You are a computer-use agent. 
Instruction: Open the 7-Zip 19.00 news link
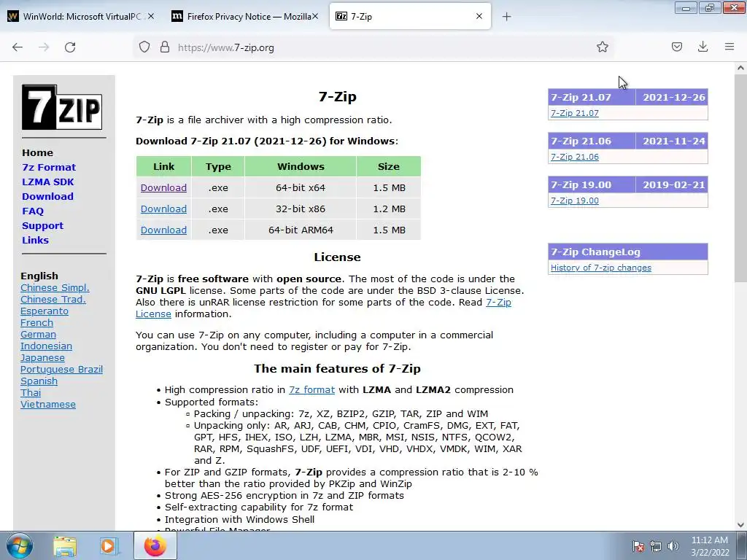tap(575, 201)
